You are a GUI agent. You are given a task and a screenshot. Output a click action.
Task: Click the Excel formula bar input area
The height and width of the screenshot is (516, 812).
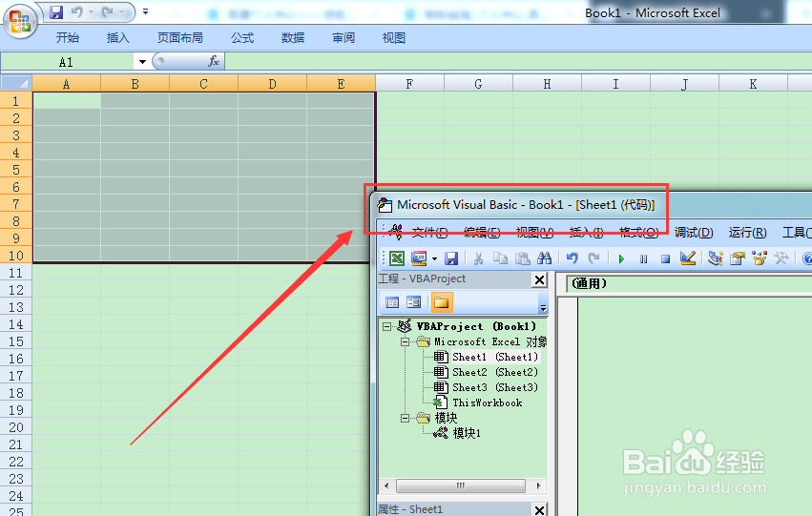[518, 62]
